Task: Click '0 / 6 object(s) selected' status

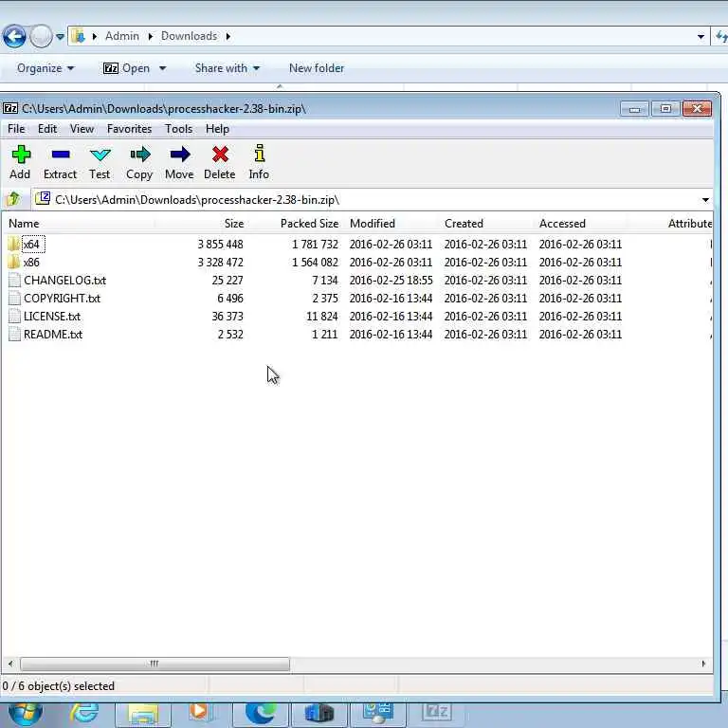Action: (59, 685)
